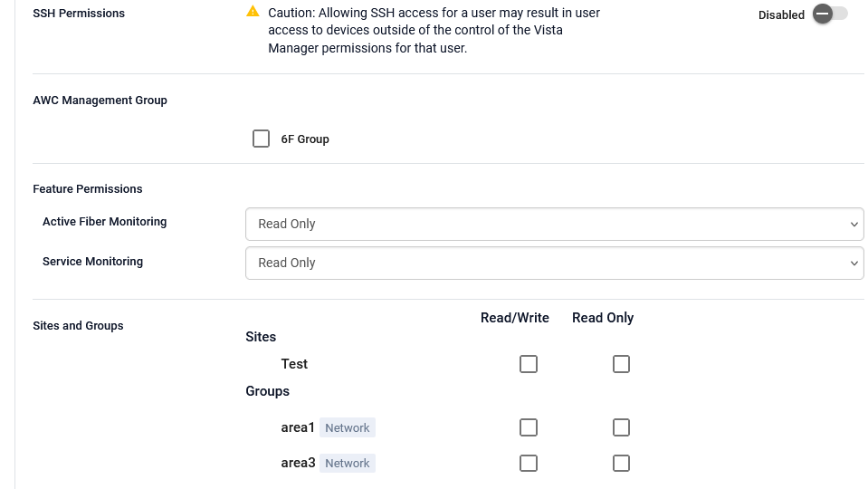Check Read/Write for the Test site
This screenshot has height=489, width=868.
[529, 364]
